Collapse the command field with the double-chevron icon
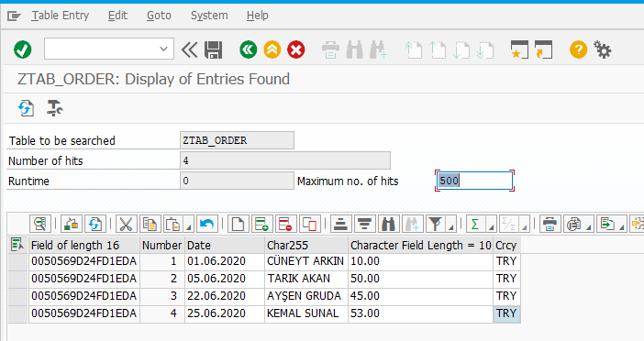The image size is (644, 341). click(x=189, y=50)
